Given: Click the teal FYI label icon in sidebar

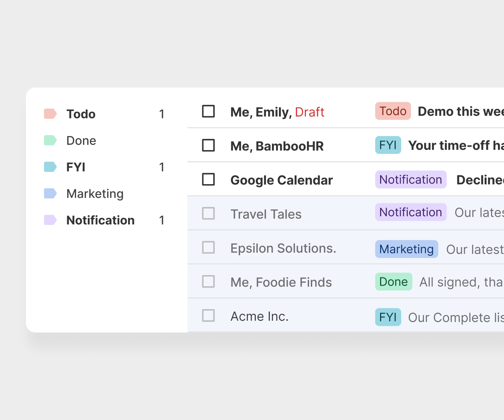Looking at the screenshot, I should pyautogui.click(x=50, y=167).
